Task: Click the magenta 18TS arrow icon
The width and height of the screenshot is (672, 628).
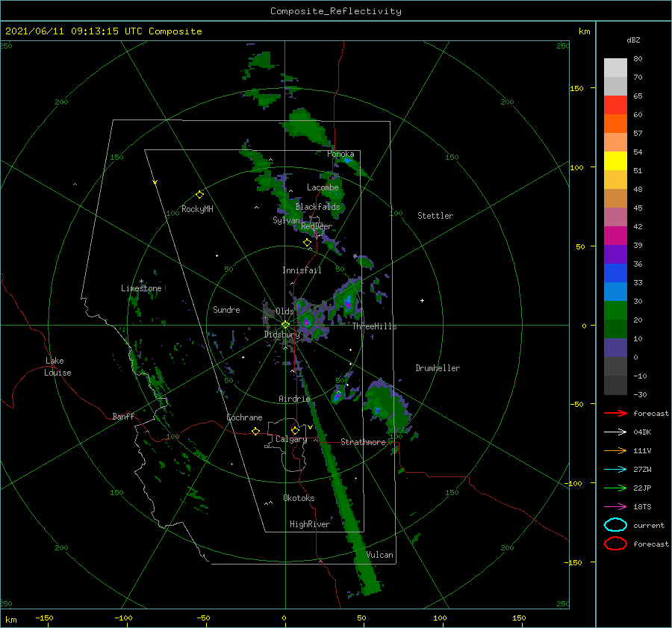Action: (x=615, y=507)
